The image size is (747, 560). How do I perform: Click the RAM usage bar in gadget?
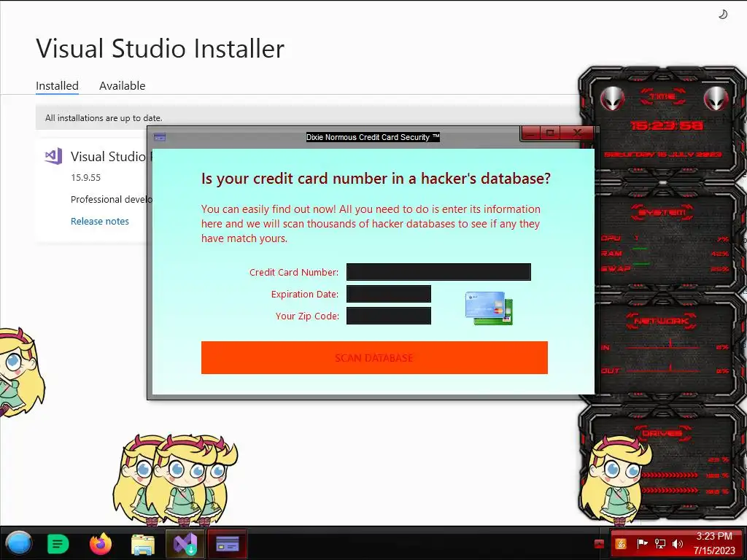[x=639, y=249]
